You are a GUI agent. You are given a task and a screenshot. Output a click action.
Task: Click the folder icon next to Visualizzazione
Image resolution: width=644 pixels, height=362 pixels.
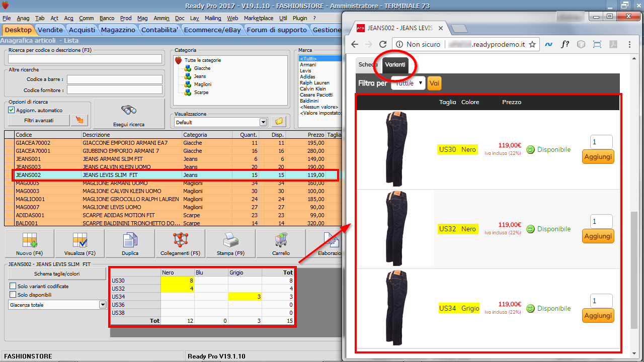pyautogui.click(x=279, y=122)
